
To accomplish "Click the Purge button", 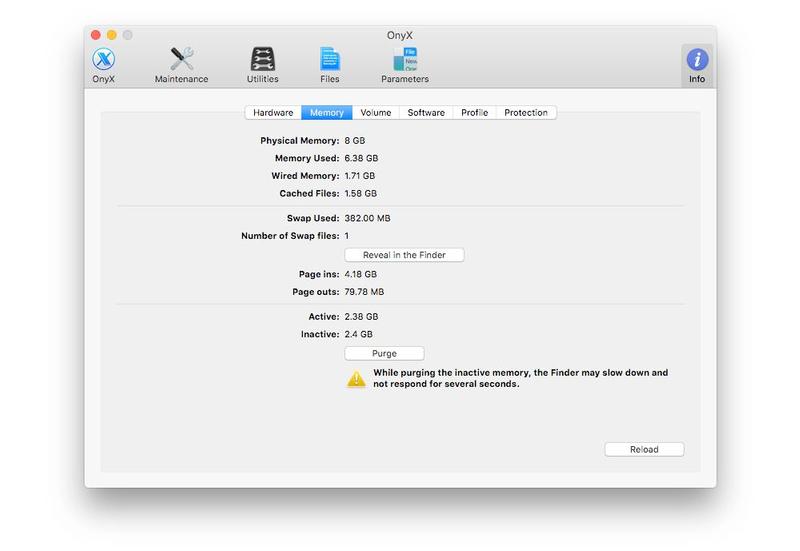I will point(384,353).
